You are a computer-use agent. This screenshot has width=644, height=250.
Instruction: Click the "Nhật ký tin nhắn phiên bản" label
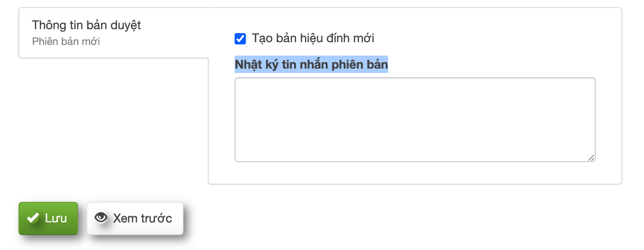click(x=311, y=64)
